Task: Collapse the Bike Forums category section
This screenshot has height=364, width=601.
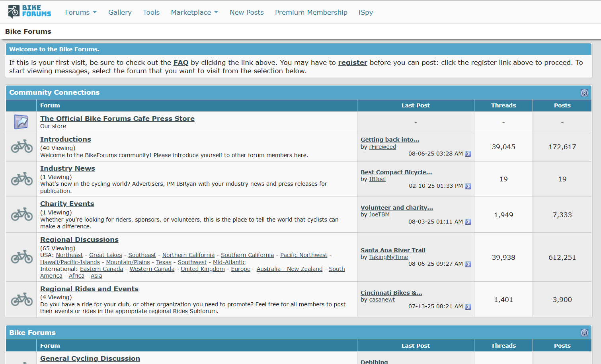Action: (x=584, y=333)
